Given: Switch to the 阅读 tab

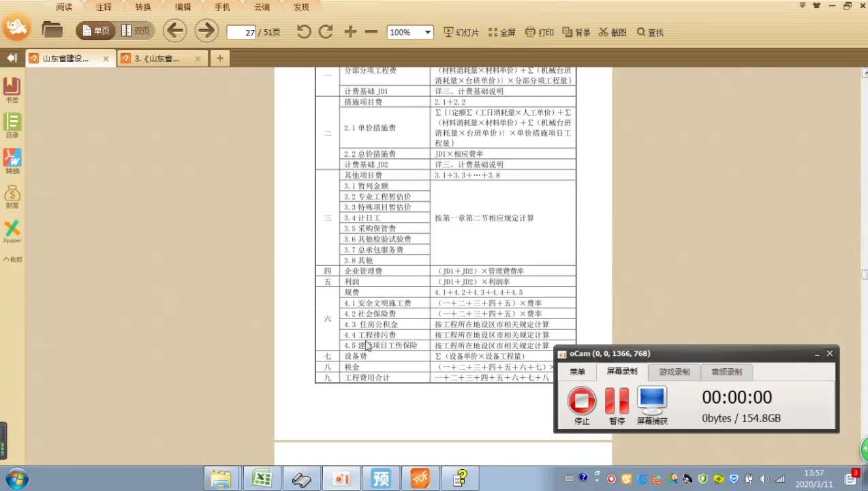Looking at the screenshot, I should tap(64, 7).
